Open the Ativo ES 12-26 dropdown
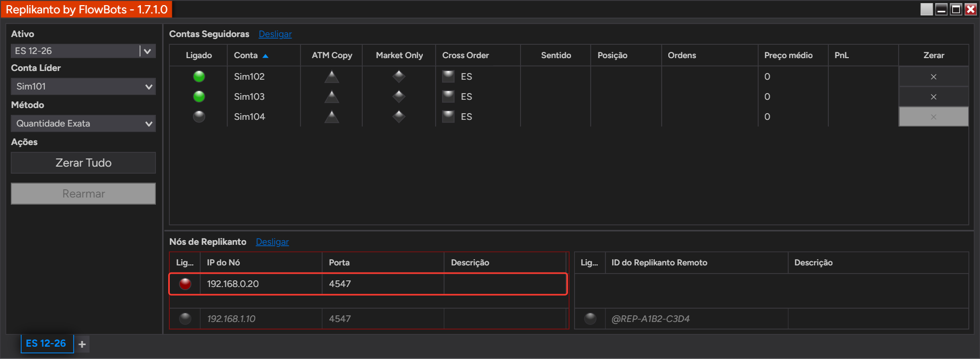This screenshot has height=359, width=980. (83, 51)
